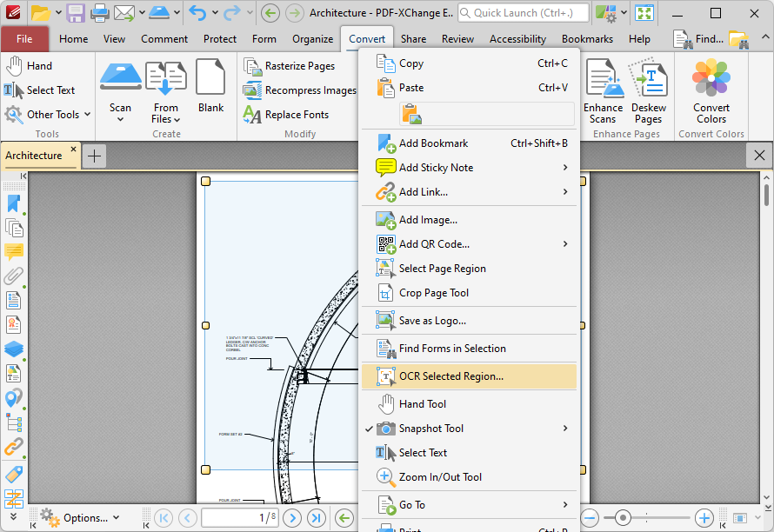Activate Select Text in the ribbon Tools group
Image resolution: width=774 pixels, height=532 pixels.
click(x=39, y=90)
